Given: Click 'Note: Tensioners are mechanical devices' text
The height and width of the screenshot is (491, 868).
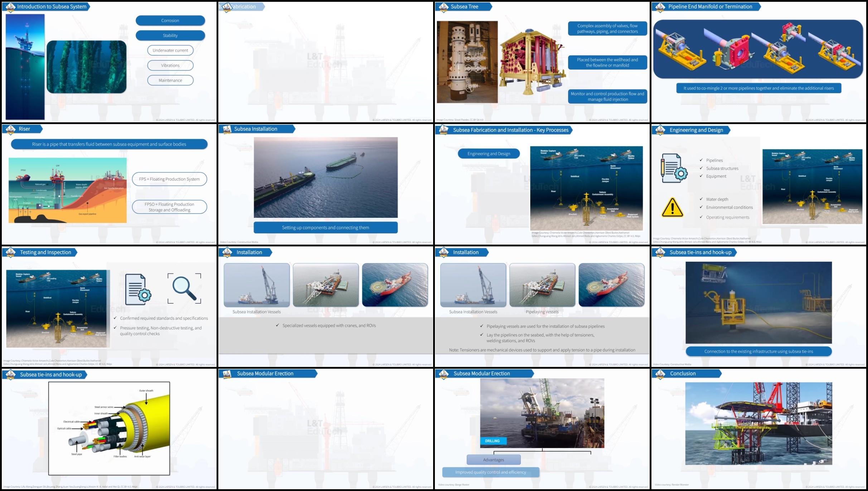Looking at the screenshot, I should coord(542,350).
